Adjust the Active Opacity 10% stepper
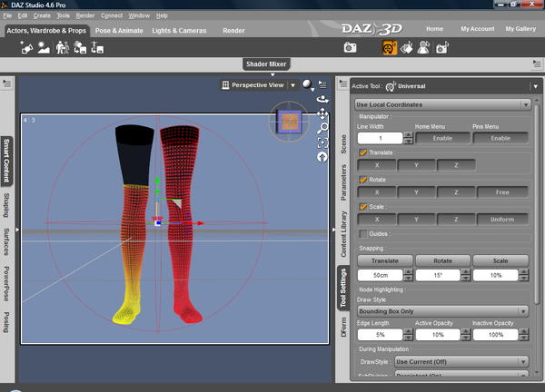 point(466,335)
